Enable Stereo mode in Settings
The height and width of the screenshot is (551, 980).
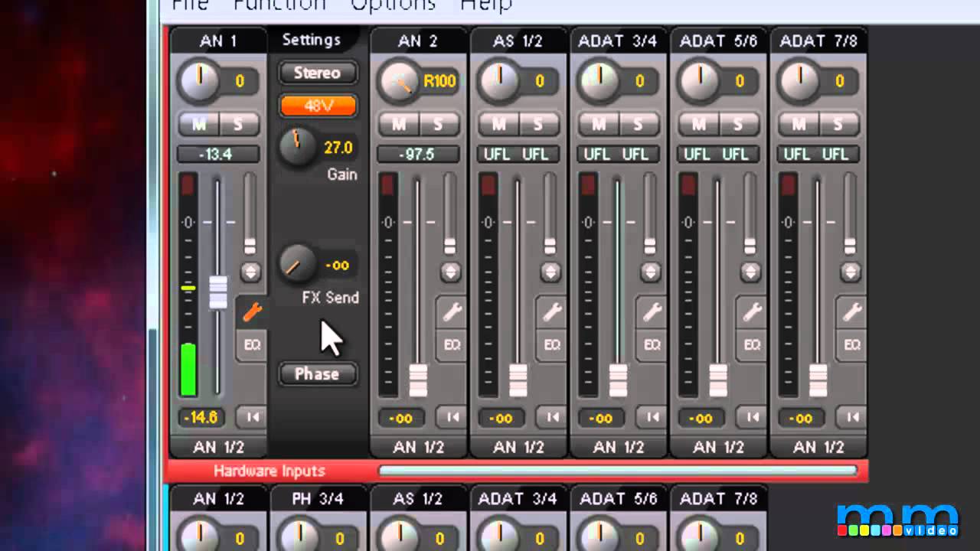[318, 73]
